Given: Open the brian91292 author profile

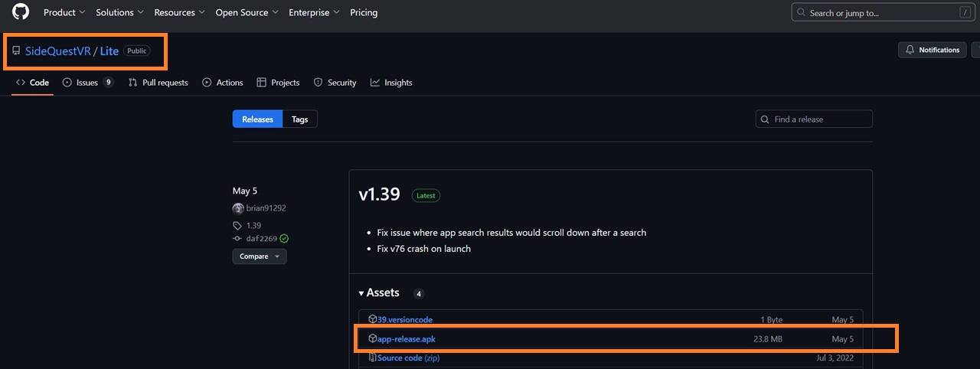Looking at the screenshot, I should point(266,208).
